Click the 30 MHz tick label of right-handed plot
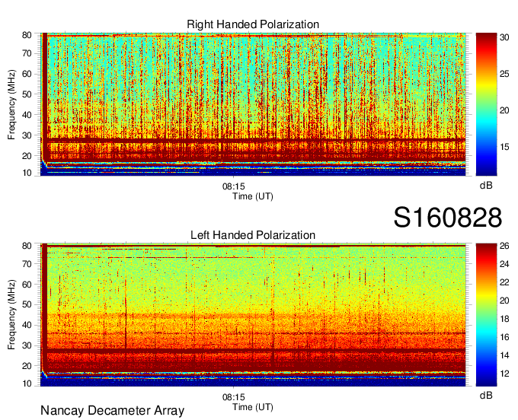Viewport: 518px width, 420px height. coord(27,135)
